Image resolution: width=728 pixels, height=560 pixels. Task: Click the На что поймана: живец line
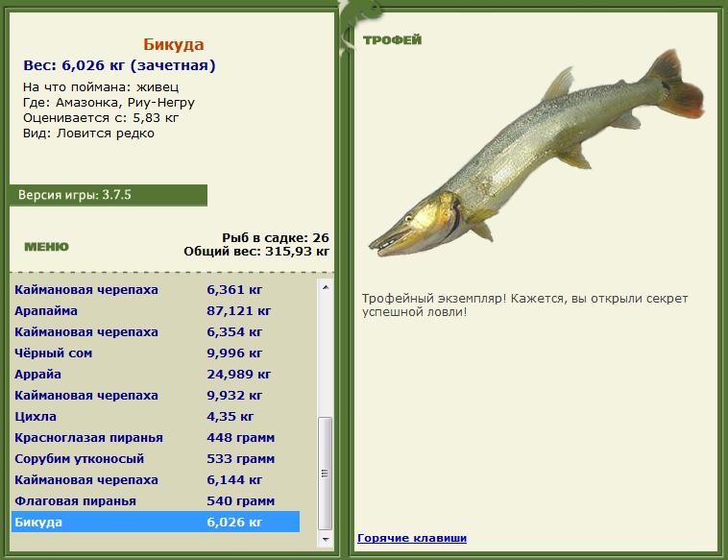pos(101,87)
